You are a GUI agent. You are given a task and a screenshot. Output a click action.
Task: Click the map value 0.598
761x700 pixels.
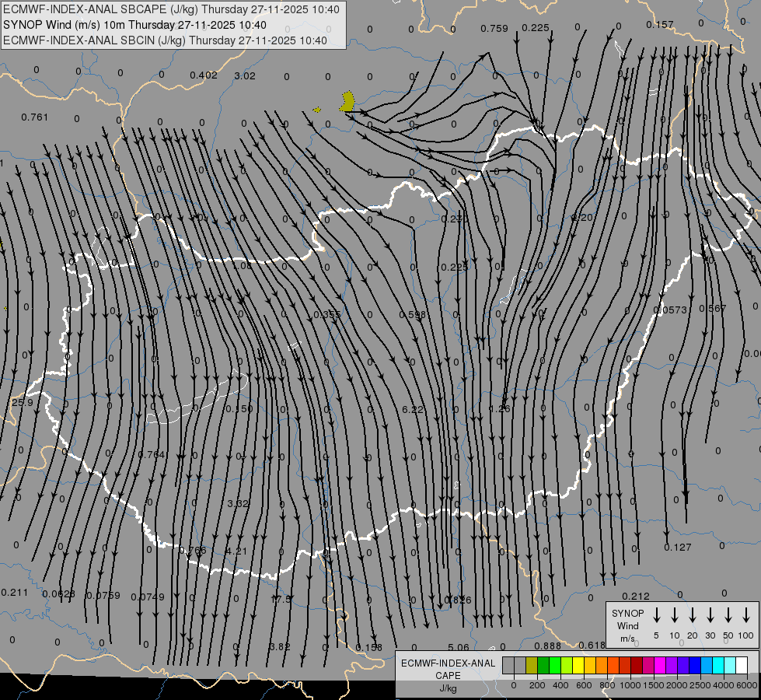point(413,315)
